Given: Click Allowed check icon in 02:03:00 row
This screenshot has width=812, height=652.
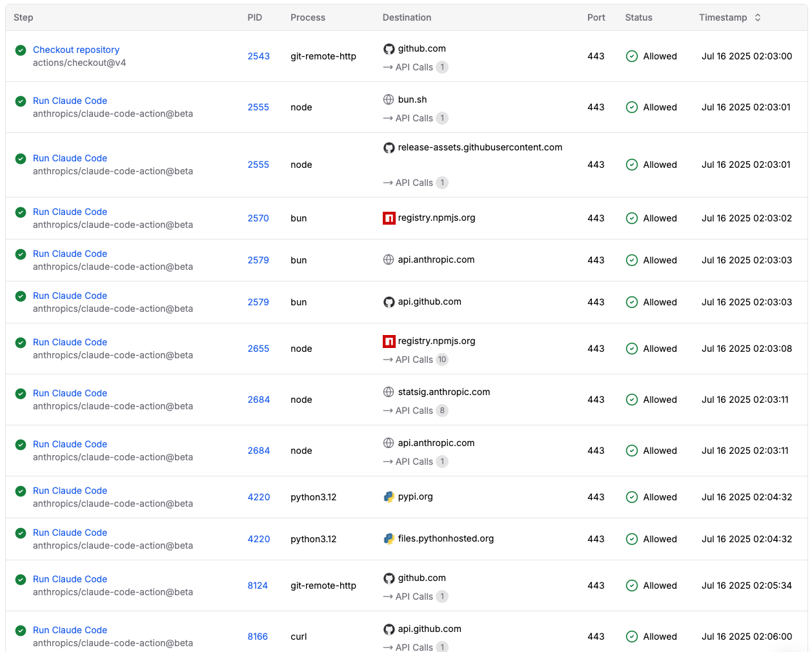Looking at the screenshot, I should (x=632, y=56).
